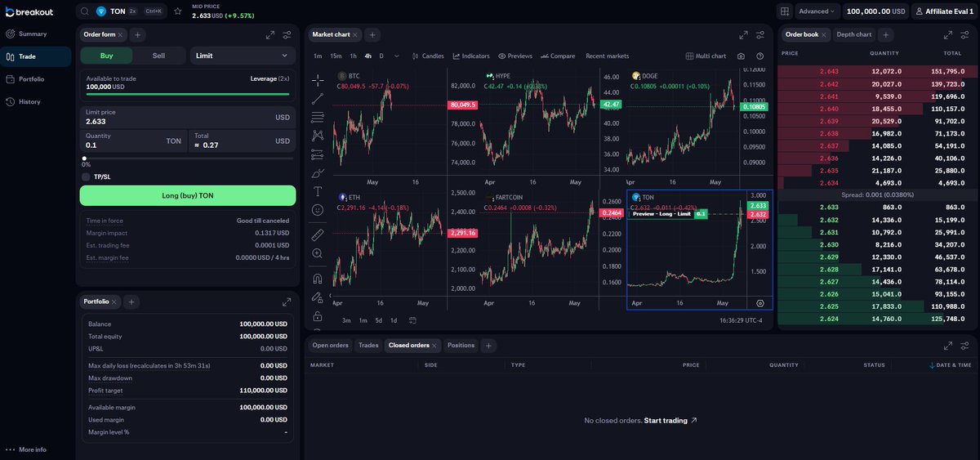Select the crosshair cursor drawing tool
980x460 pixels.
point(318,80)
